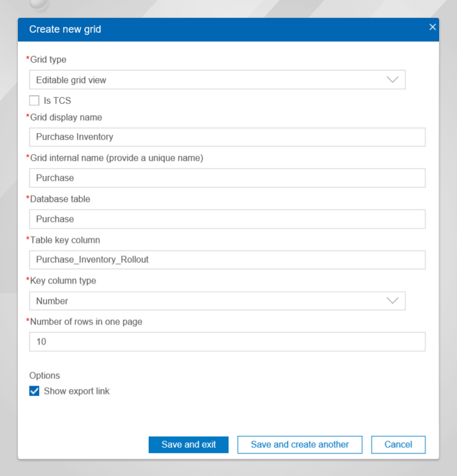Focus the Grid display name field

tap(228, 137)
